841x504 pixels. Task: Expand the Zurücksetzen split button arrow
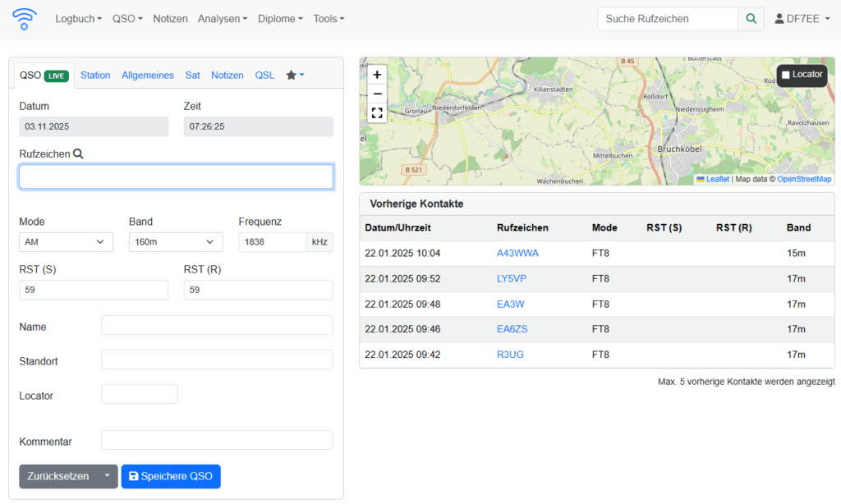pyautogui.click(x=107, y=476)
